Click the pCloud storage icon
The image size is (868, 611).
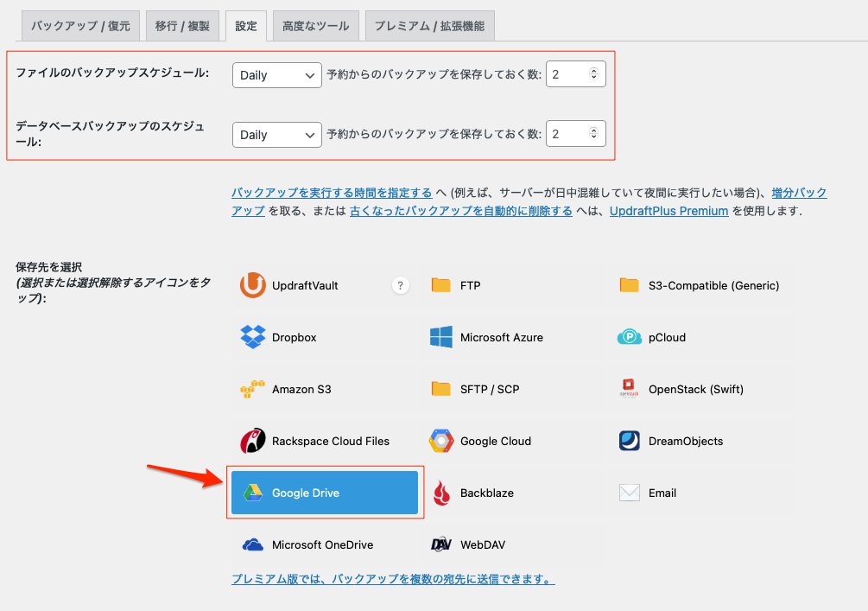630,337
